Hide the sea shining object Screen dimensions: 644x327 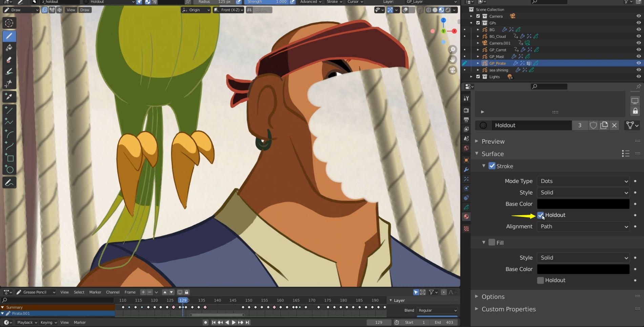point(639,70)
